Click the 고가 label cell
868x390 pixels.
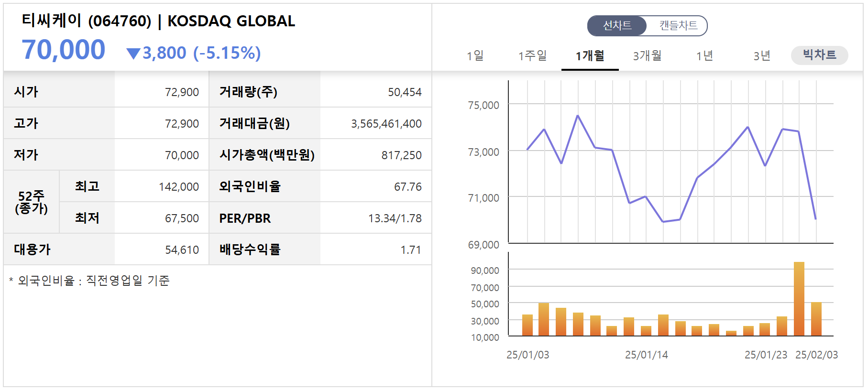pos(59,123)
